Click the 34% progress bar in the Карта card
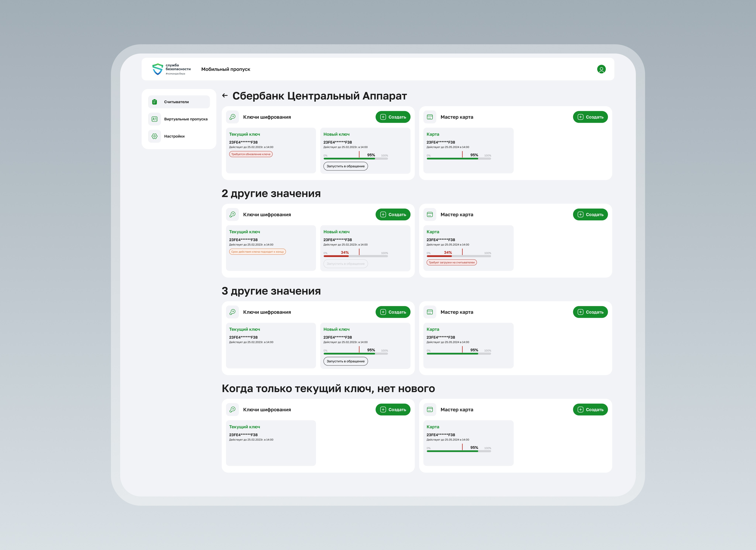Viewport: 756px width, 550px height. click(x=459, y=256)
